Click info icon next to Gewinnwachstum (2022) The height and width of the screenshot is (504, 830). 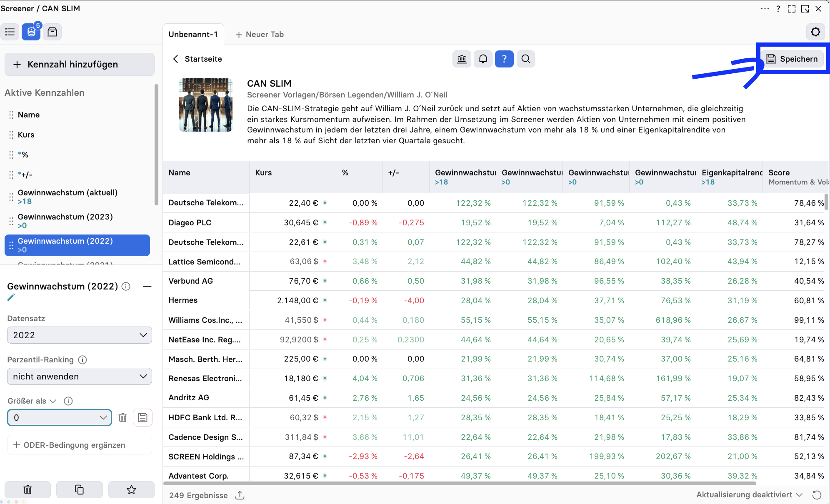point(126,287)
